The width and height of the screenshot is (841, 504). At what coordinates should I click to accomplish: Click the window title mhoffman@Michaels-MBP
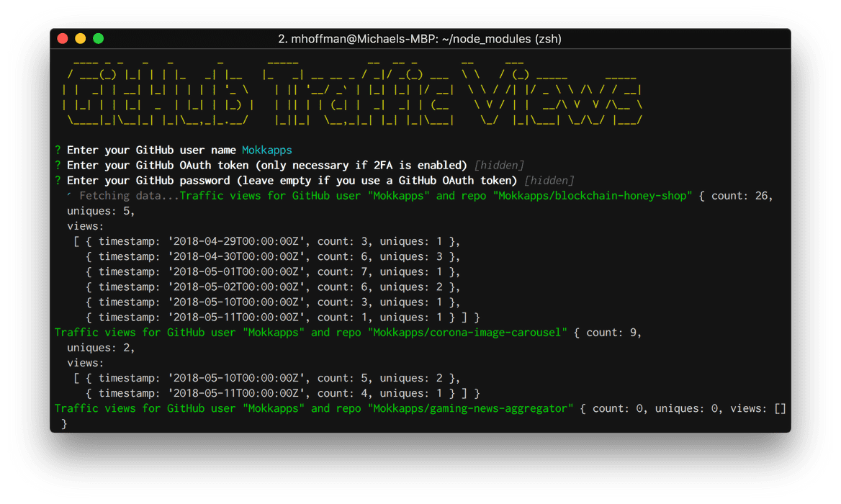click(420, 39)
